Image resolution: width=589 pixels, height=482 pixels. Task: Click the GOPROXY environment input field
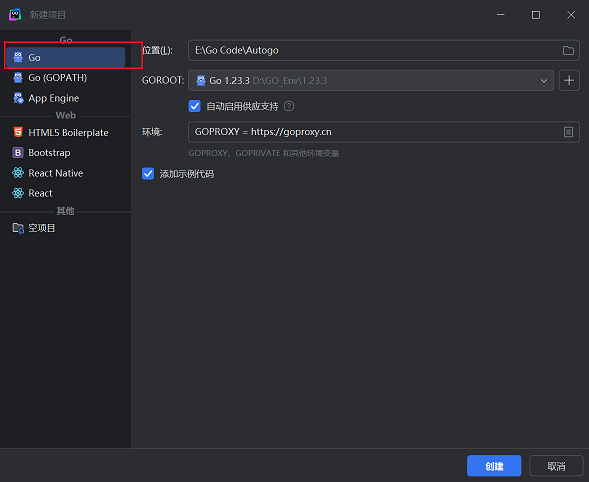pos(384,132)
